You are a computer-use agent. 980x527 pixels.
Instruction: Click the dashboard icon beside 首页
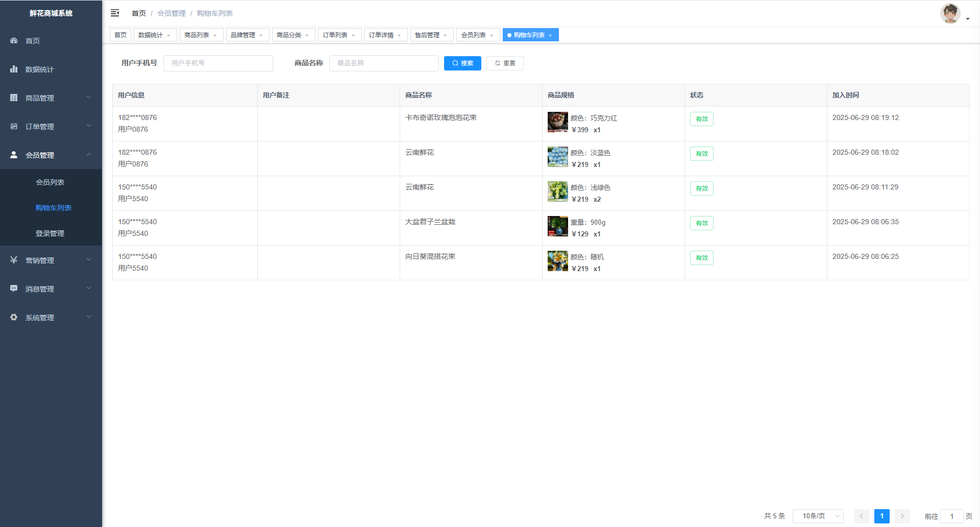[x=14, y=40]
